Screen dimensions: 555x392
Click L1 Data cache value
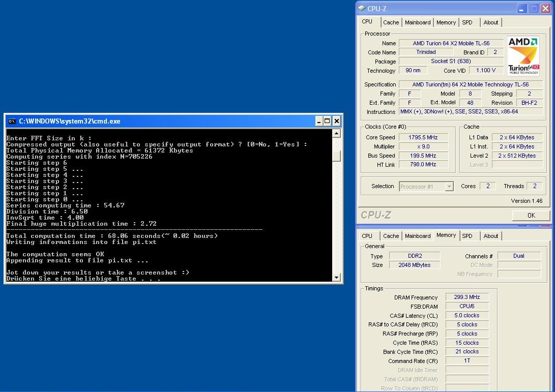pyautogui.click(x=517, y=137)
